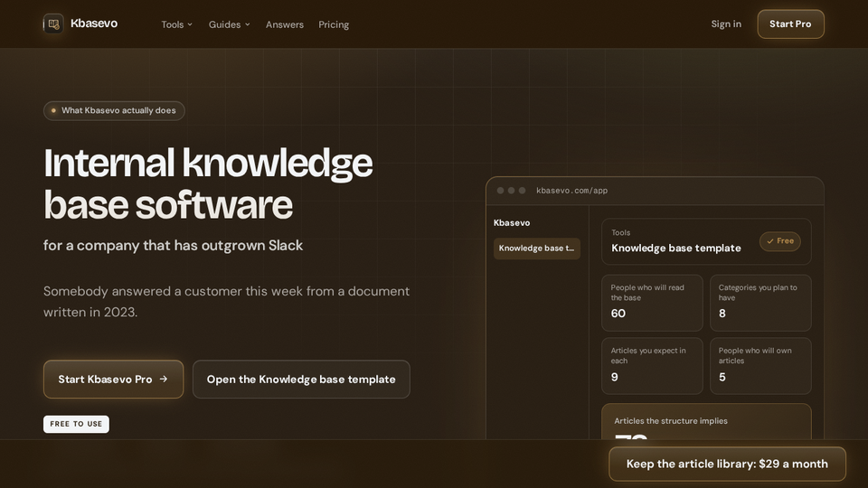
Task: Go to the Answers page
Action: click(285, 24)
